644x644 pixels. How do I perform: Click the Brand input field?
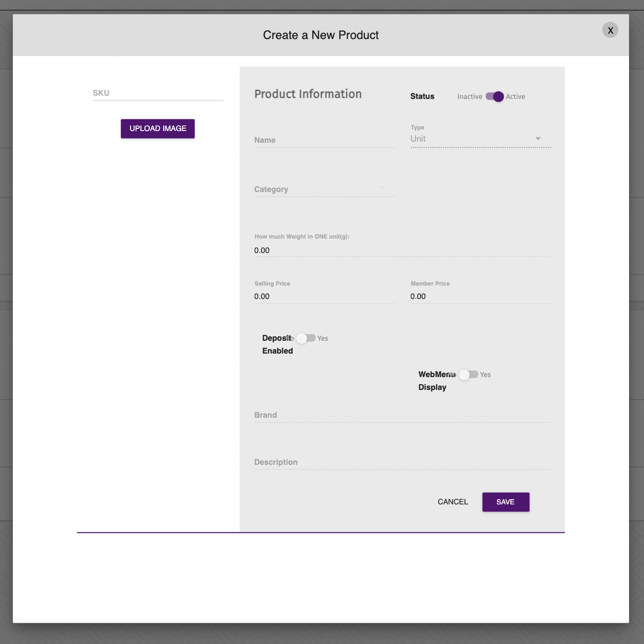tap(402, 415)
